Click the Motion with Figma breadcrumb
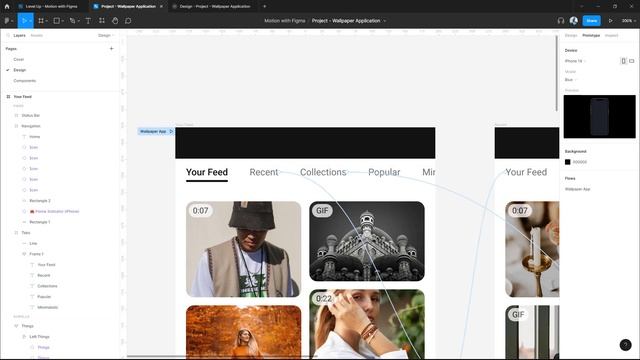This screenshot has height=360, width=640. pyautogui.click(x=284, y=20)
